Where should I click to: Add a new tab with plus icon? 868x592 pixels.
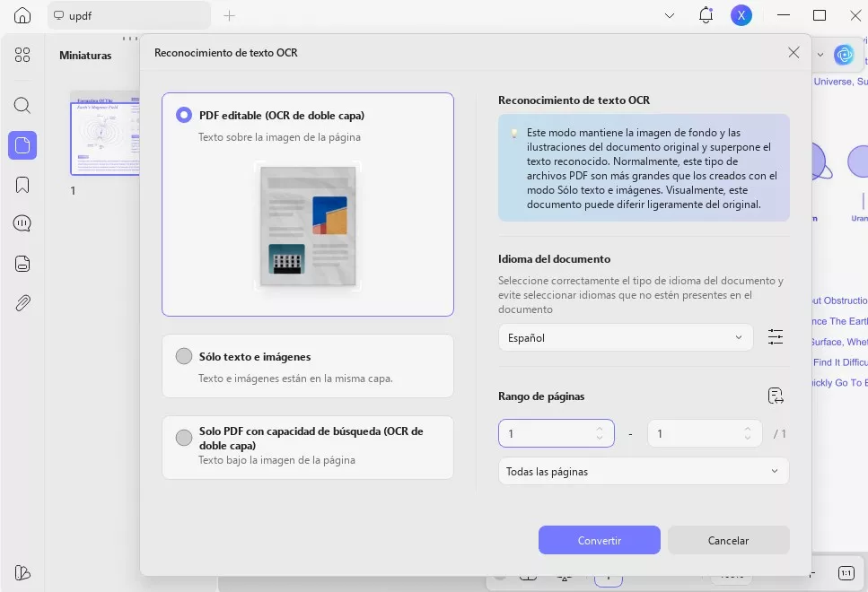pyautogui.click(x=229, y=15)
